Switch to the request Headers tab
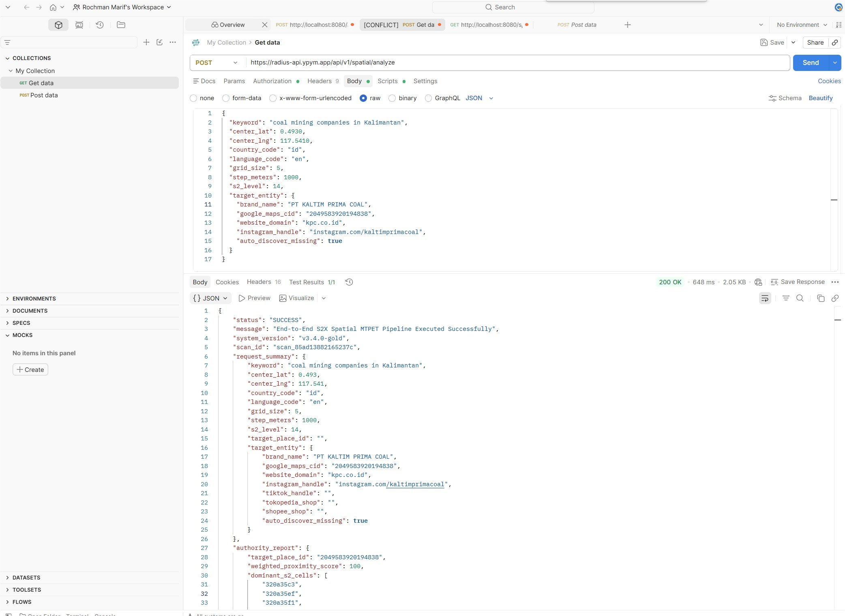This screenshot has width=845, height=616. (x=323, y=81)
